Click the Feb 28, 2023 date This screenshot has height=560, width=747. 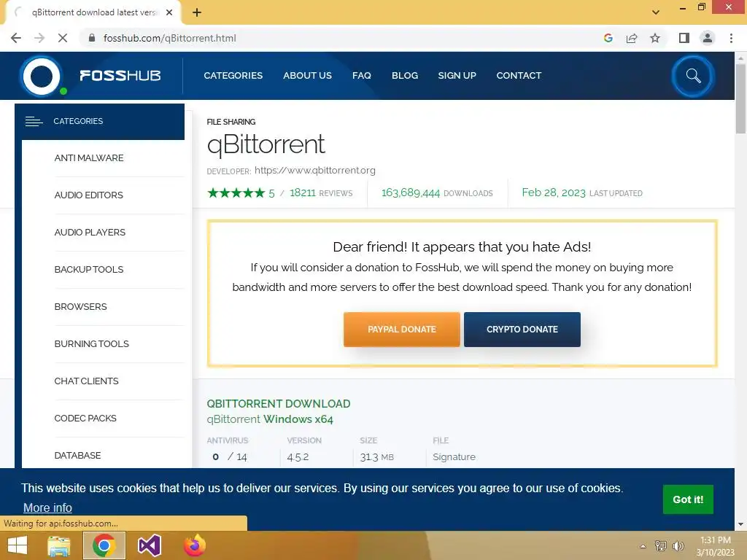tap(554, 192)
